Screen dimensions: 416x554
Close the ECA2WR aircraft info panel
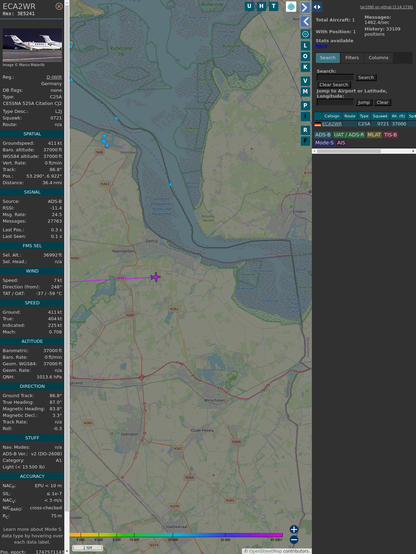point(59,6)
